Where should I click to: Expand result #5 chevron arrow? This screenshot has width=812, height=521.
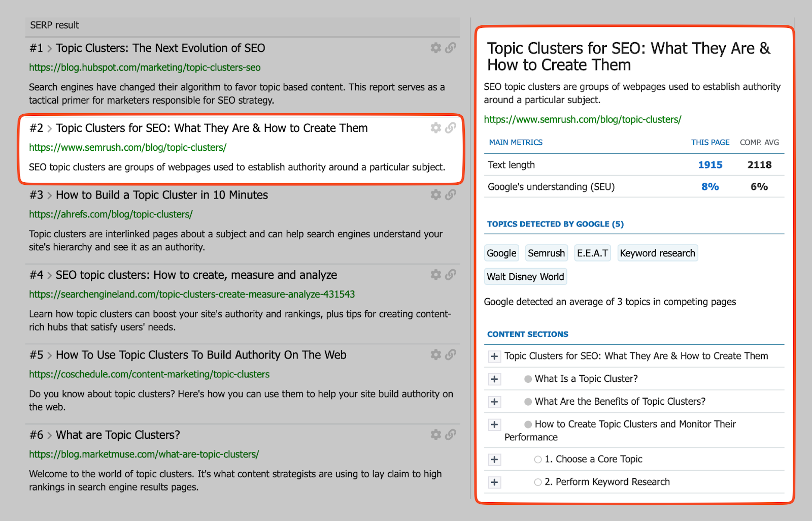(50, 355)
